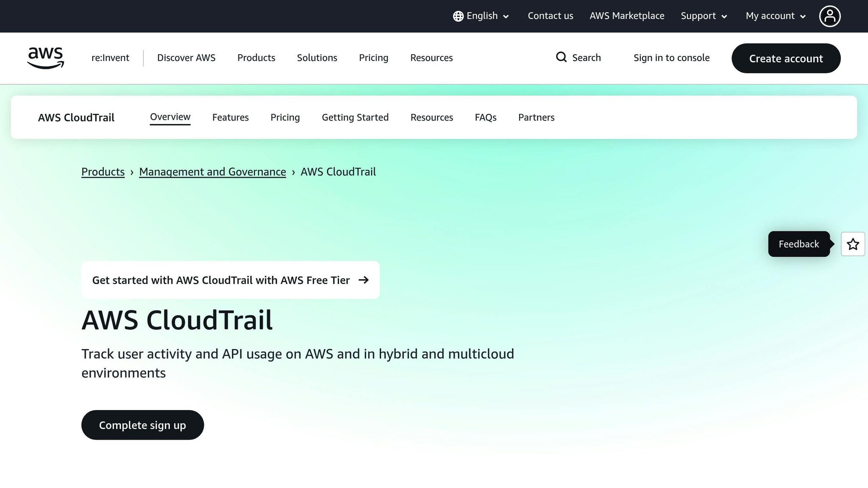Click the user profile icon top right
868x488 pixels.
pos(830,16)
